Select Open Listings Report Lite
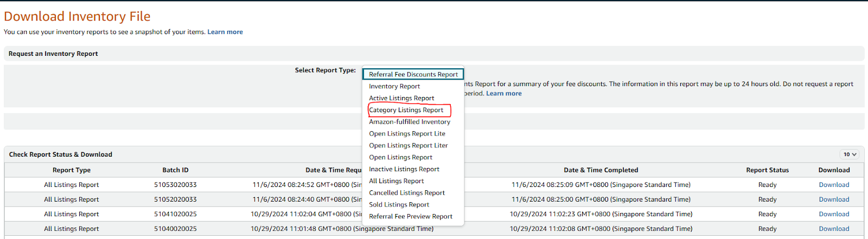This screenshot has width=868, height=239. coord(407,134)
